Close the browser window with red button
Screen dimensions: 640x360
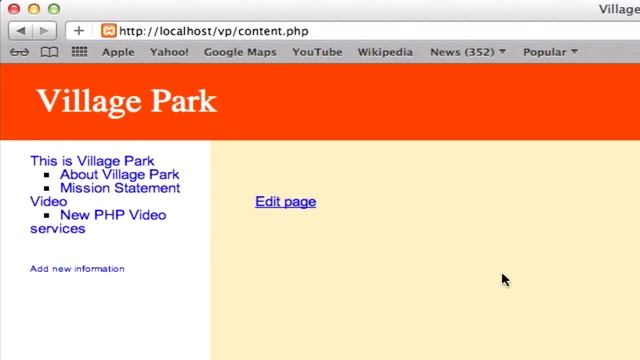tap(14, 9)
